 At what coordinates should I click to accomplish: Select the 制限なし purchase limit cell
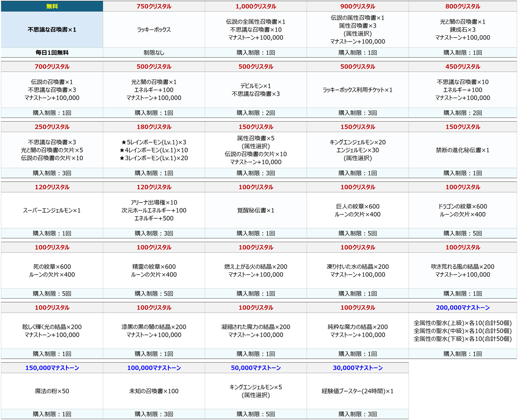click(154, 53)
